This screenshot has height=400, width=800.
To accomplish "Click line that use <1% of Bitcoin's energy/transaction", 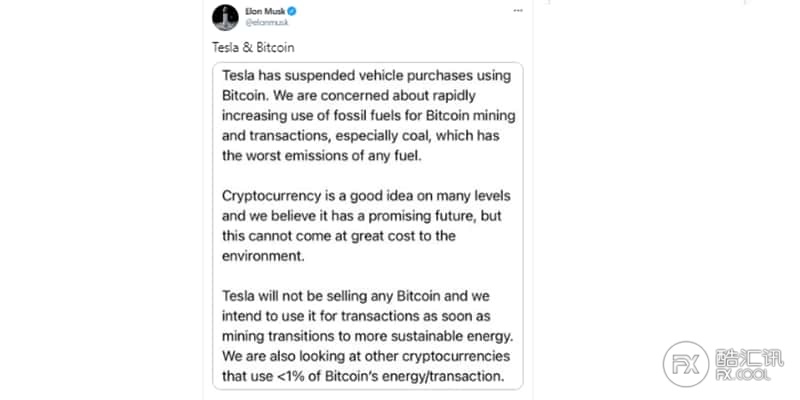I will click(x=363, y=377).
